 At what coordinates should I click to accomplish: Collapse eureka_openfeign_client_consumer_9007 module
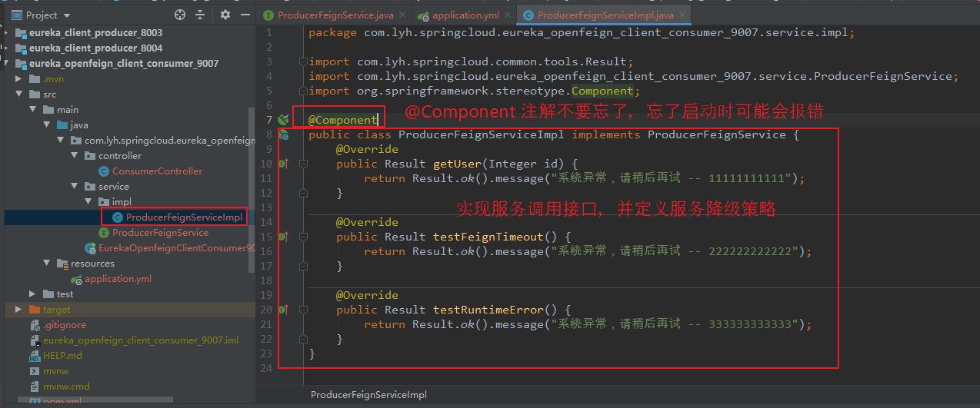tap(8, 64)
